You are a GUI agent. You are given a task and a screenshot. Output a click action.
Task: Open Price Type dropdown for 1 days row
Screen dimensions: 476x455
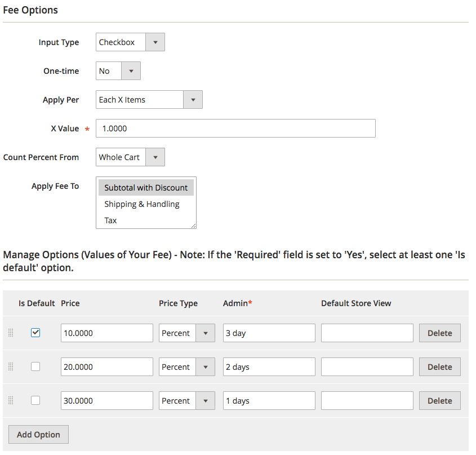pos(187,401)
